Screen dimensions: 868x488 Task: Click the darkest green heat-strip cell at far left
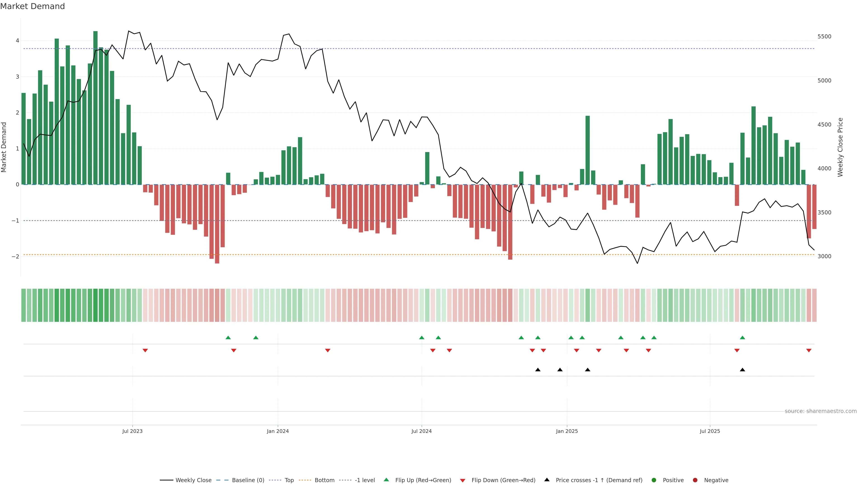(x=95, y=305)
